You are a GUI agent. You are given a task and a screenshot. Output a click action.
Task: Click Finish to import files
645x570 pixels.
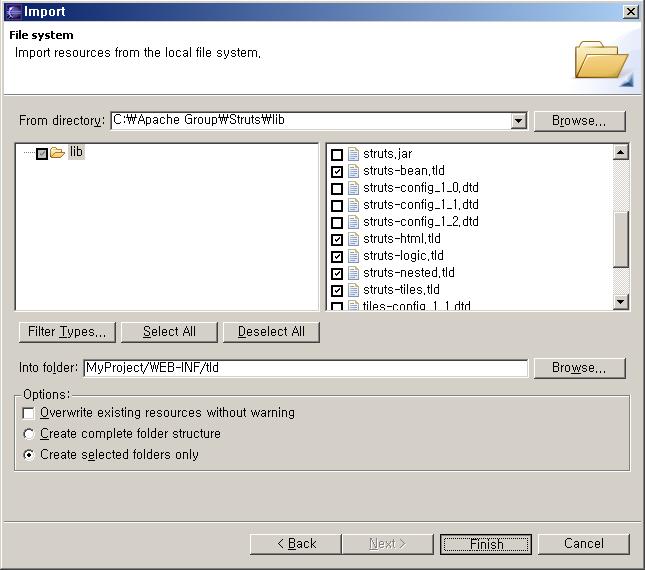coord(486,544)
